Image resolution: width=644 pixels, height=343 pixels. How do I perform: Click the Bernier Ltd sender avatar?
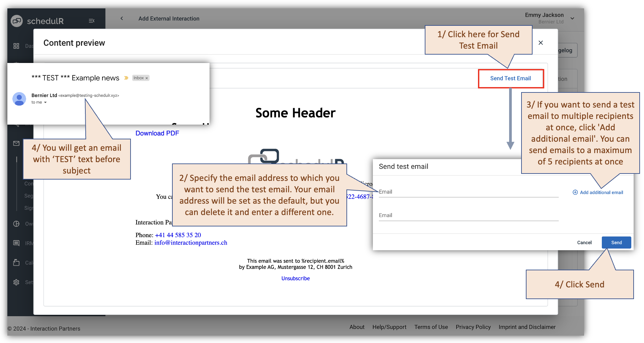click(x=19, y=99)
